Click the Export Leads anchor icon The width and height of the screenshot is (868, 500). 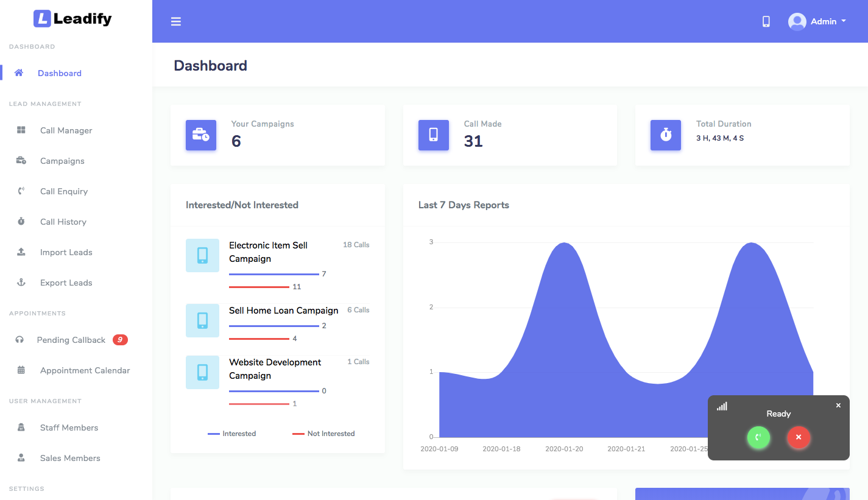pyautogui.click(x=21, y=283)
